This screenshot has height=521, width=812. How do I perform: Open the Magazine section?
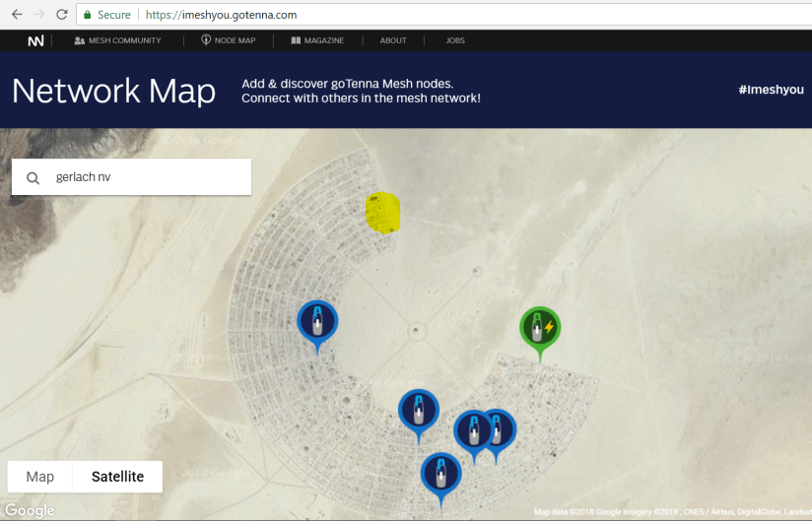click(317, 40)
